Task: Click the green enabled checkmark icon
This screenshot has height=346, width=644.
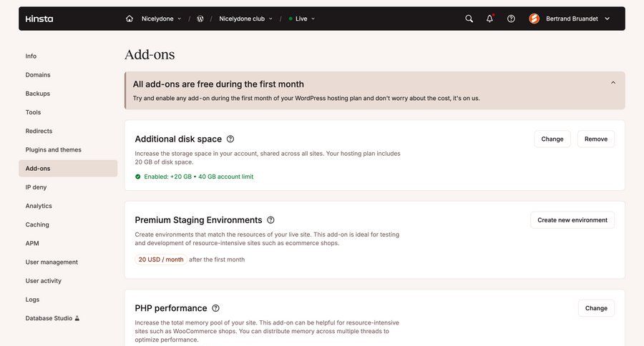Action: click(138, 177)
